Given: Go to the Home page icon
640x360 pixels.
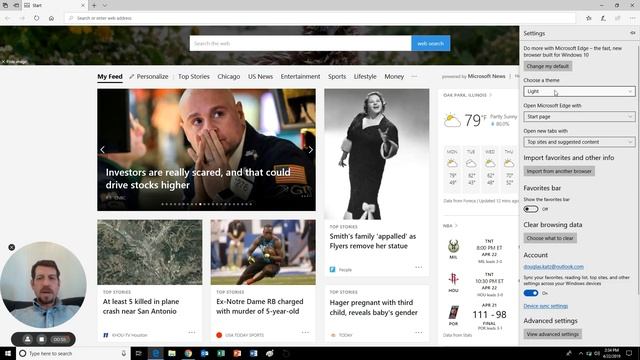Looking at the screenshot, I should (51, 18).
